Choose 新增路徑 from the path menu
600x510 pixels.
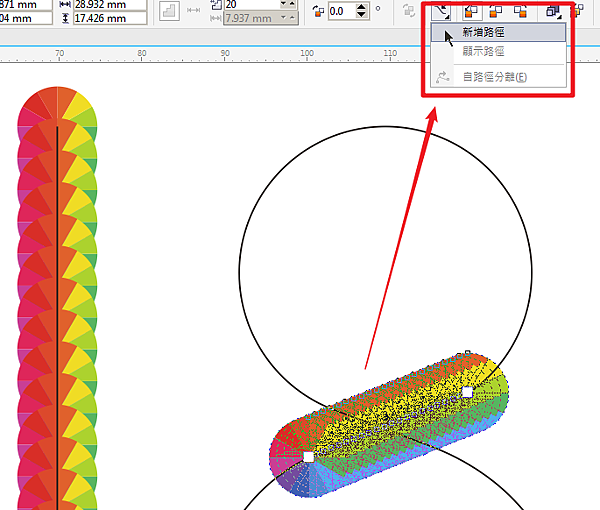point(498,33)
